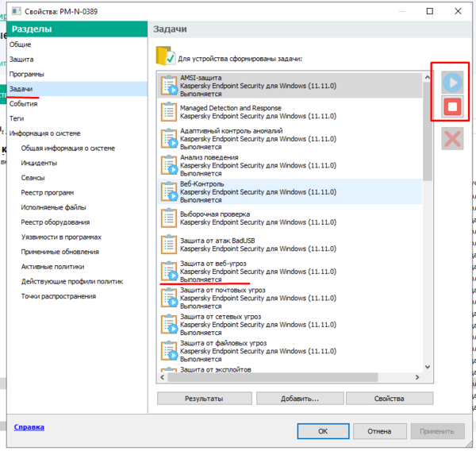476x451 pixels.
Task: Click the window icon in title bar
Action: coord(17,11)
